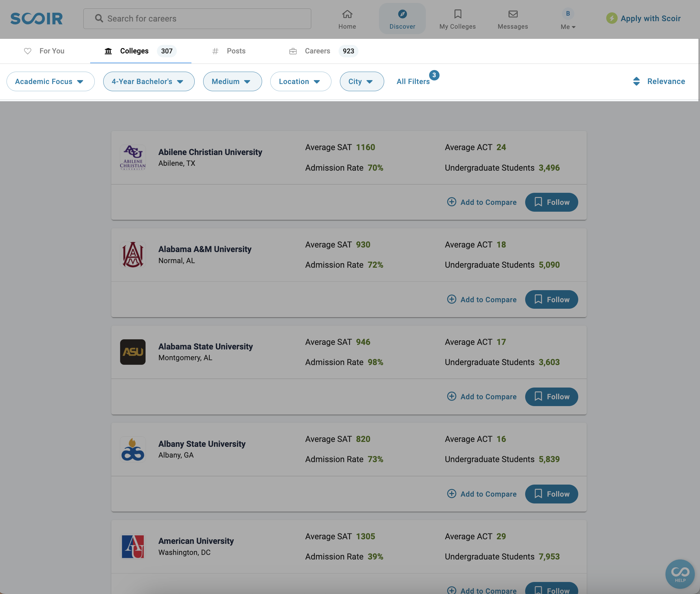Follow Alabama A&M University
This screenshot has height=594, width=700.
pos(551,299)
